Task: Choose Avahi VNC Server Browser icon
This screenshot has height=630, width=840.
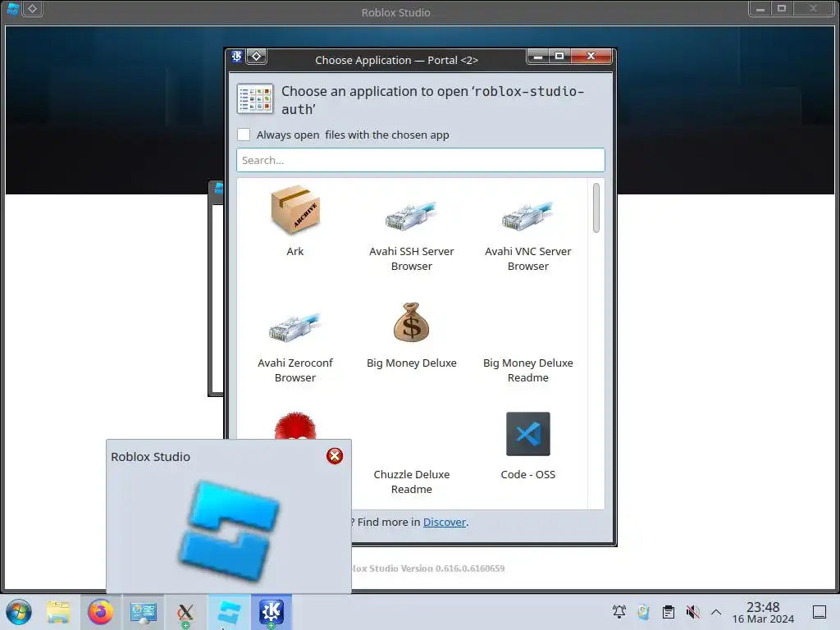Action: point(527,216)
